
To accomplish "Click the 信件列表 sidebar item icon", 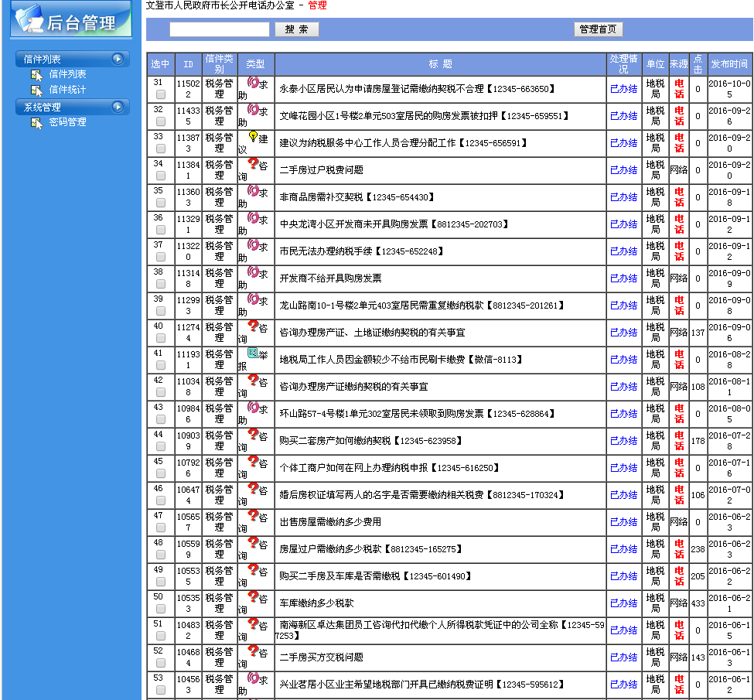I will [36, 74].
